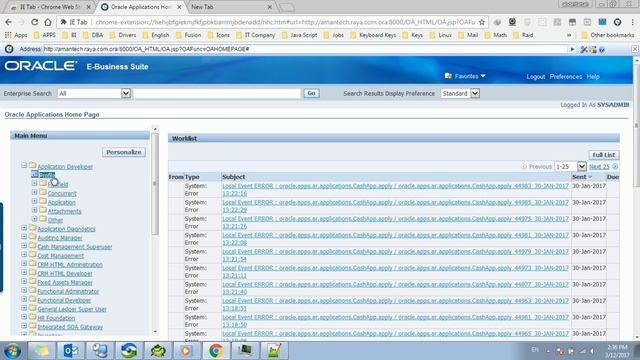
Task: Open the Fixed Assets Manager link
Action: tap(65, 282)
